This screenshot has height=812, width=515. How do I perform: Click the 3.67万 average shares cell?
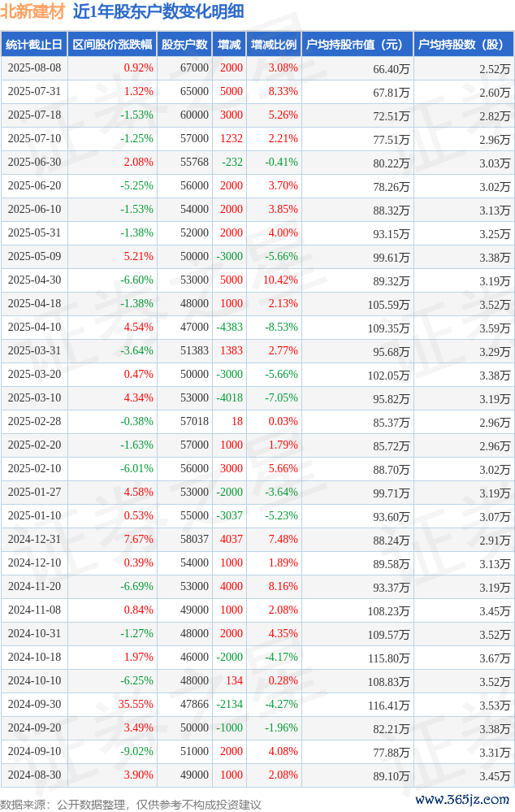click(495, 658)
